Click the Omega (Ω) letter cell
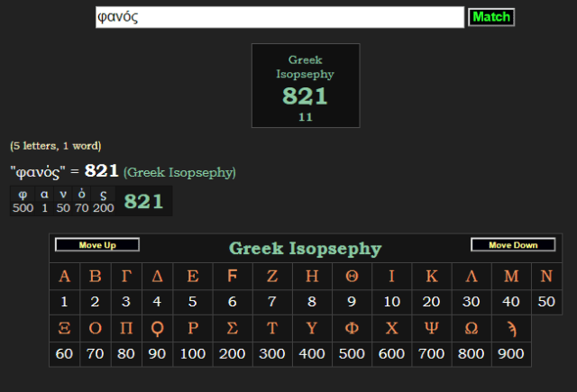577x392 pixels. coord(471,328)
